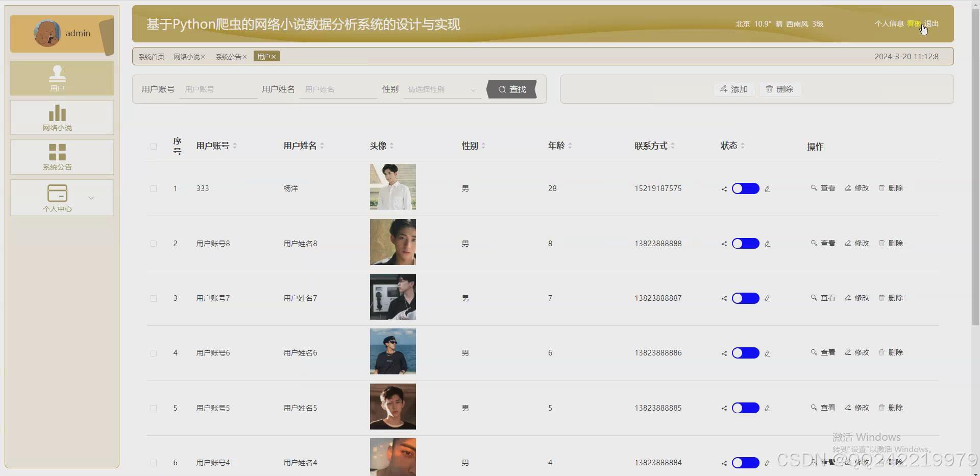This screenshot has width=980, height=476.
Task: Click the share icon in row 333
Action: point(724,189)
